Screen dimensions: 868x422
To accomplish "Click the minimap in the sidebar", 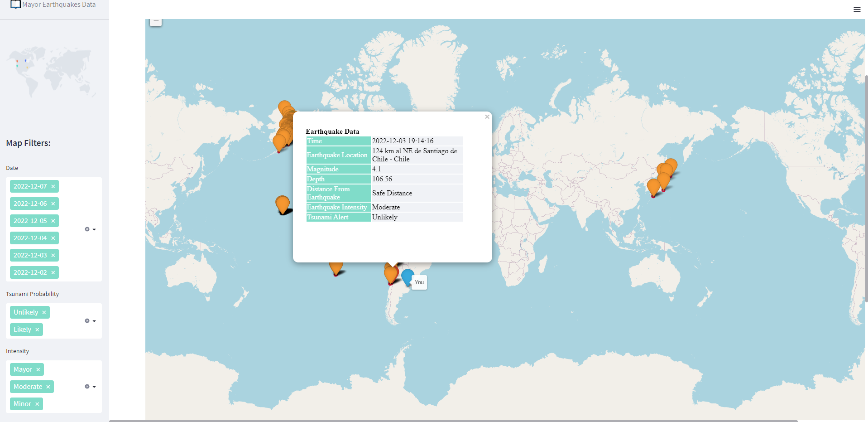I will point(51,73).
